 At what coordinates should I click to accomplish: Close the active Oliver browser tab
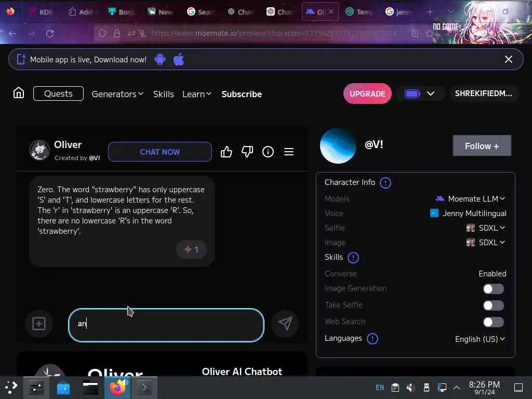331,11
